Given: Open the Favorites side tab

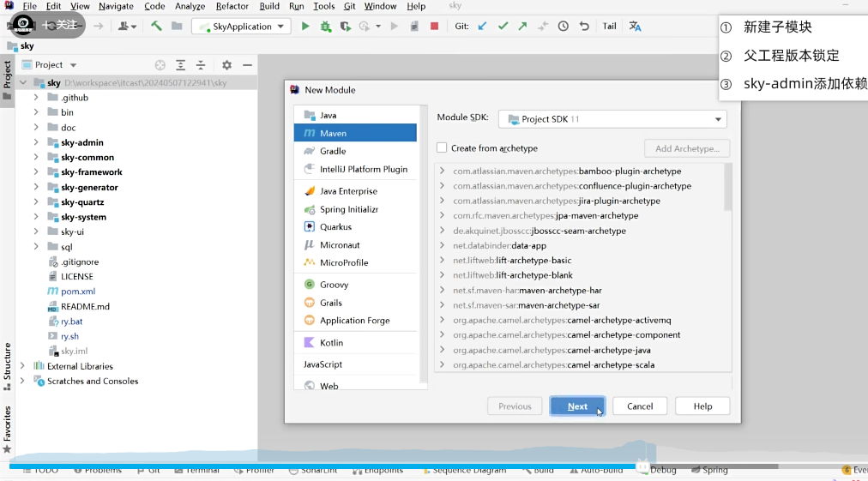Looking at the screenshot, I should (7, 430).
